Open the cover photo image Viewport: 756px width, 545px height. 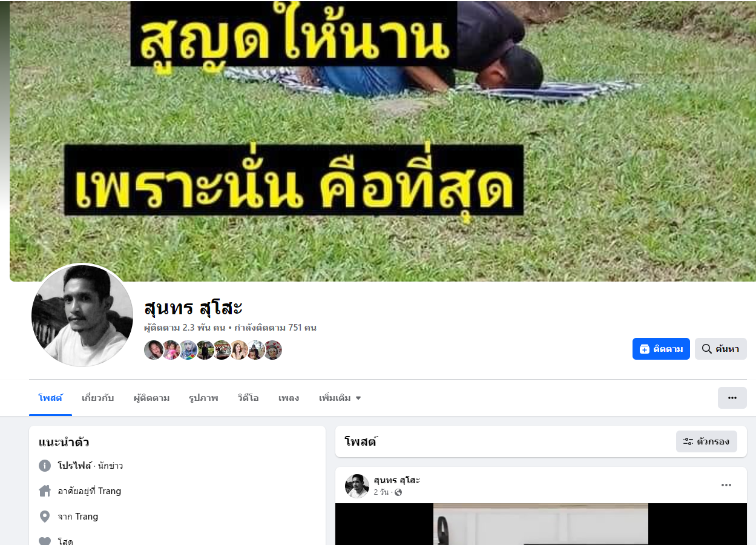click(383, 141)
